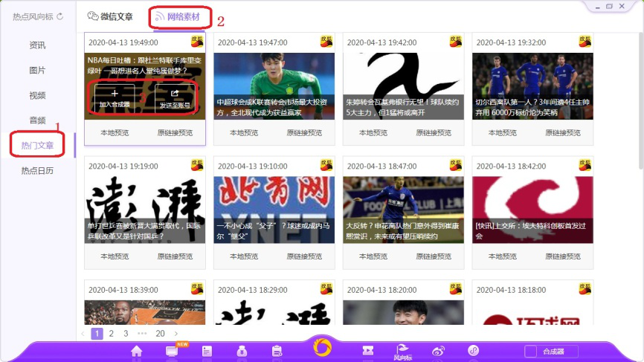This screenshot has height=362, width=644.
Task: Click the 风向标 flag icon
Action: coord(402,352)
